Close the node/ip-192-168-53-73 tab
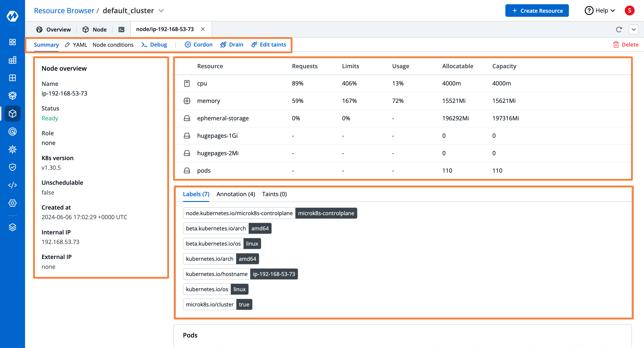Viewport: 644px width, 348px height. (x=203, y=29)
